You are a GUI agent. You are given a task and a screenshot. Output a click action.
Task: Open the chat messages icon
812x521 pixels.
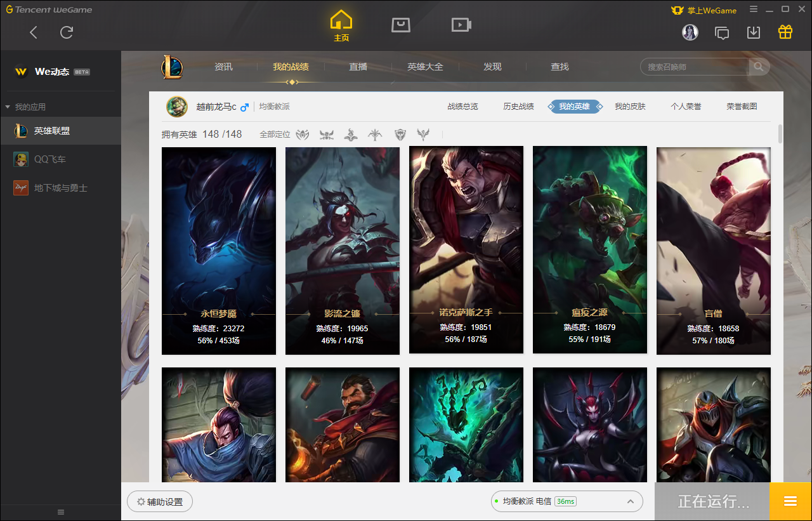pyautogui.click(x=722, y=32)
